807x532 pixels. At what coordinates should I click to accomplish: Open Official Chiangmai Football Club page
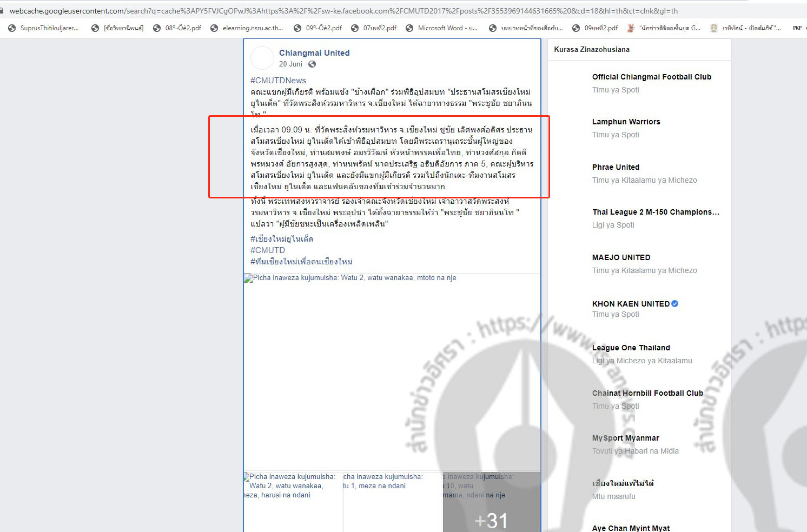coord(651,77)
